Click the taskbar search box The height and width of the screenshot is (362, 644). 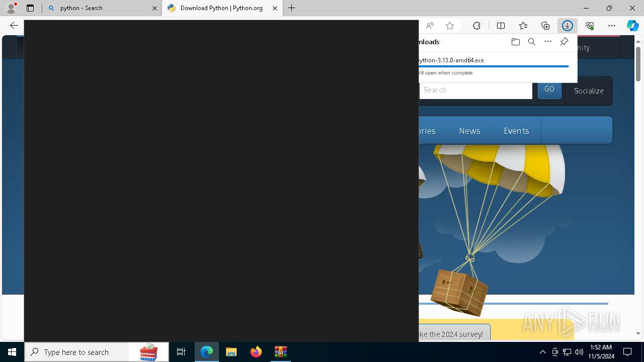tap(97, 352)
